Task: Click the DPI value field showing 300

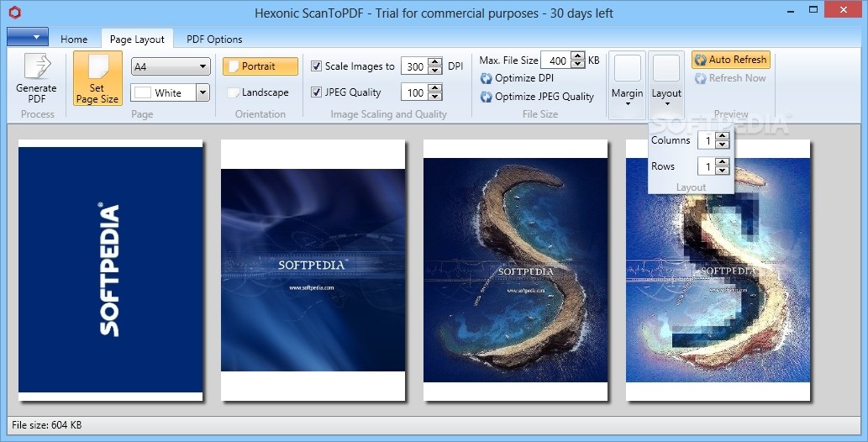Action: (x=415, y=66)
